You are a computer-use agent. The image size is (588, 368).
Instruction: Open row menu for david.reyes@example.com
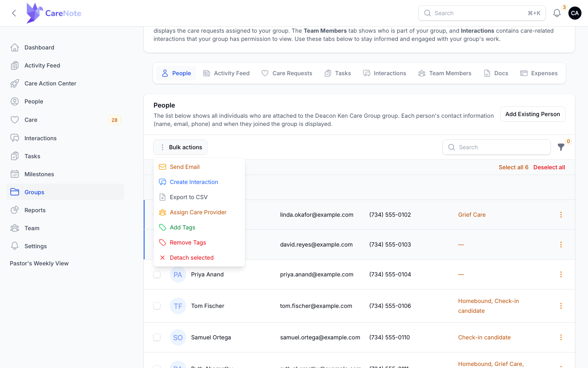(561, 245)
